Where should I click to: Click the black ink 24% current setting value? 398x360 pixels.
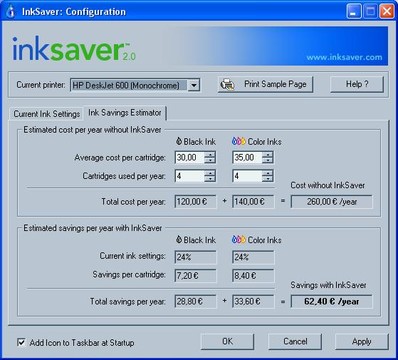tap(195, 257)
